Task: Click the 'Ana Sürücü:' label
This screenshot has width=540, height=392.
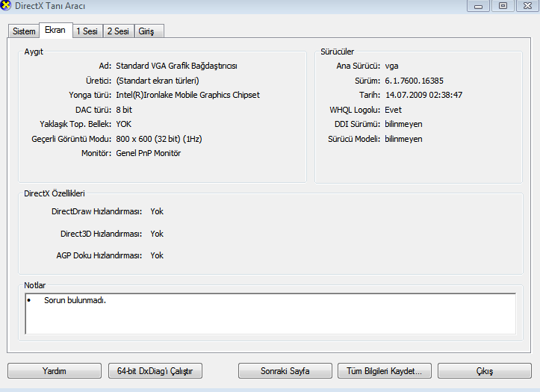Action: pos(359,66)
